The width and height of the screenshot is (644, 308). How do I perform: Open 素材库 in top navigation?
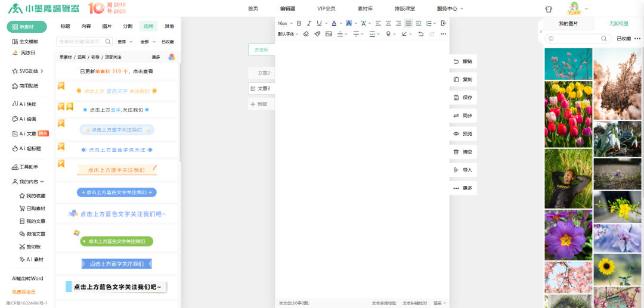point(365,8)
